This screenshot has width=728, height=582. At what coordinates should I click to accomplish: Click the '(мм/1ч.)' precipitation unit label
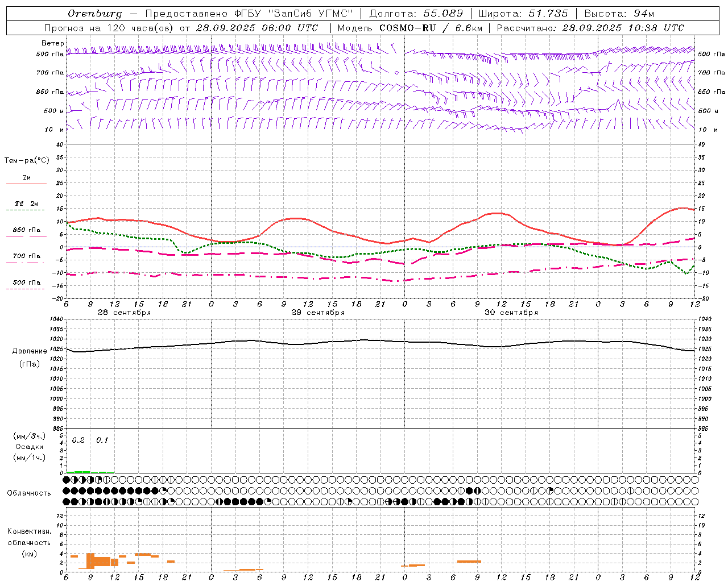click(30, 458)
